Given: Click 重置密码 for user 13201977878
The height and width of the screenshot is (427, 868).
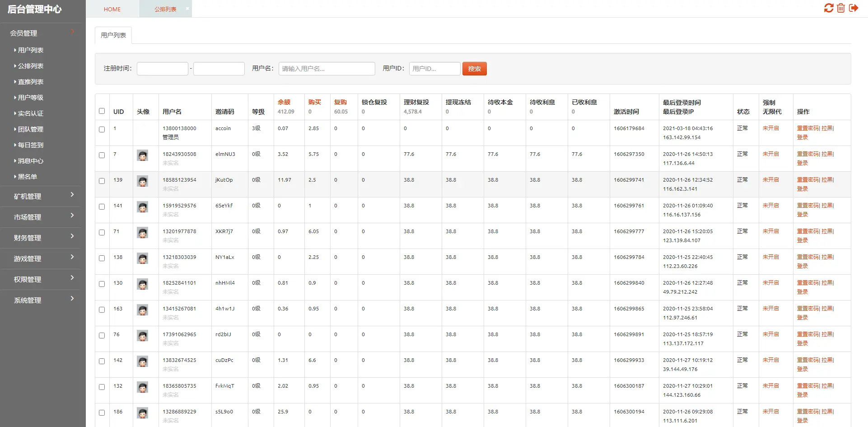Looking at the screenshot, I should 807,231.
